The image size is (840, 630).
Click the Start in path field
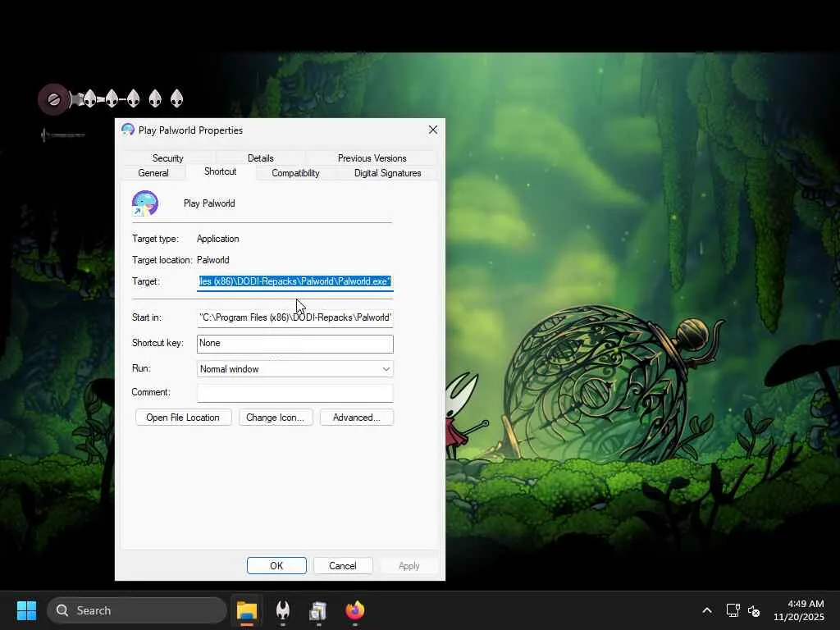click(295, 317)
